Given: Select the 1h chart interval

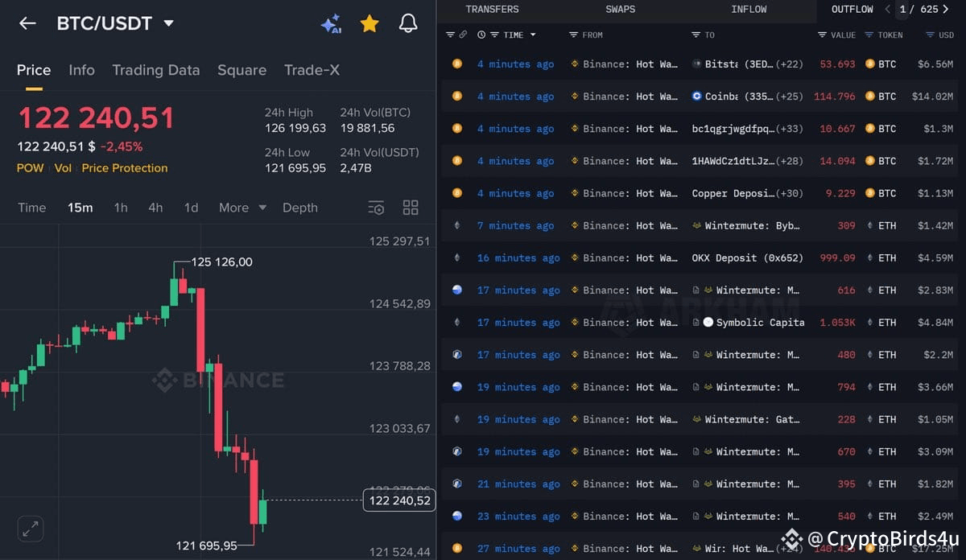Looking at the screenshot, I should (121, 208).
